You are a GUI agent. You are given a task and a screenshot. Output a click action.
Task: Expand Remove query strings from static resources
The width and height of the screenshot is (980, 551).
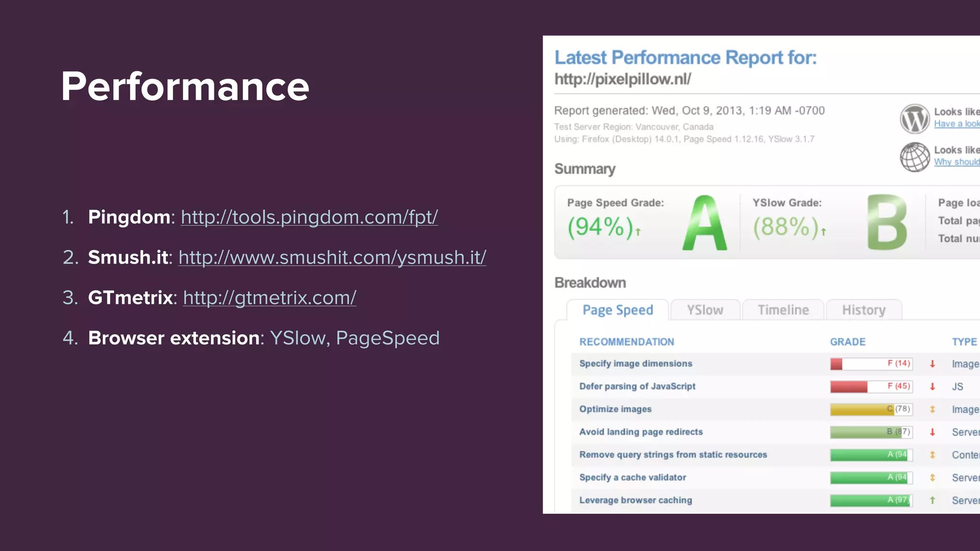673,454
